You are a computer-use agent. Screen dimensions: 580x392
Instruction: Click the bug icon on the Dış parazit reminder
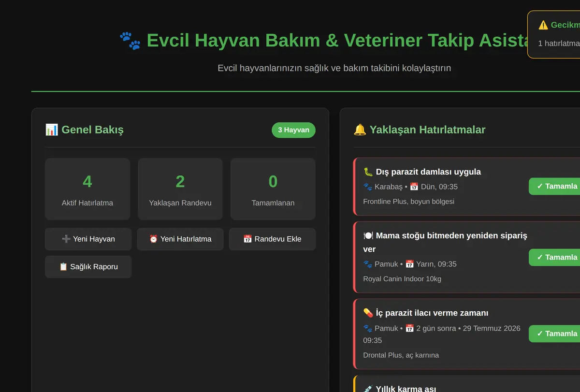click(368, 172)
